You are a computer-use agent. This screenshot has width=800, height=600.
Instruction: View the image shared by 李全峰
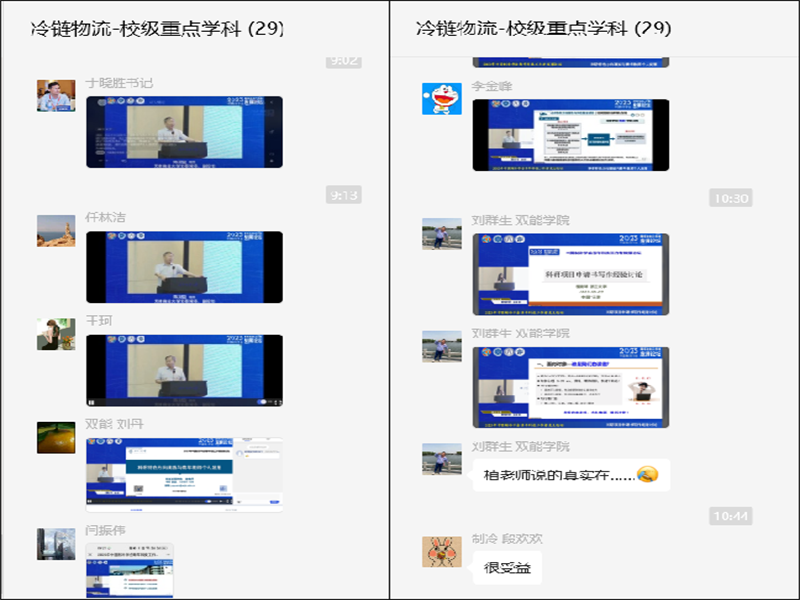570,135
